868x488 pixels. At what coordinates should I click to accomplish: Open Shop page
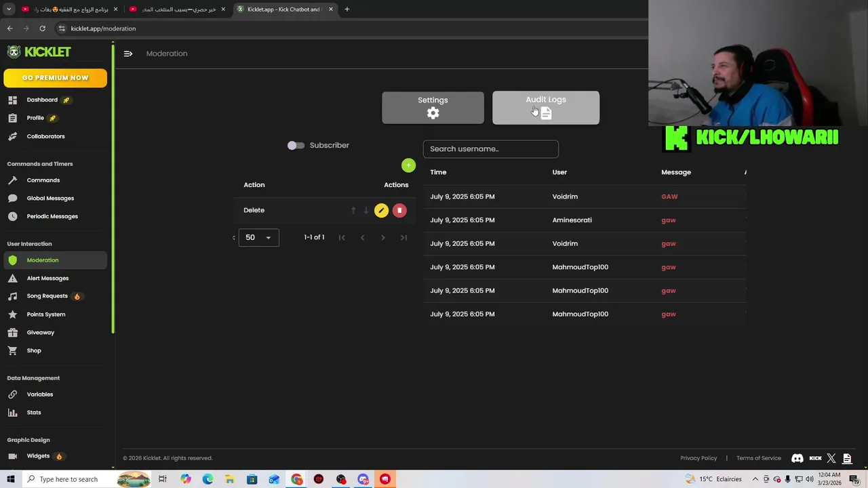34,350
